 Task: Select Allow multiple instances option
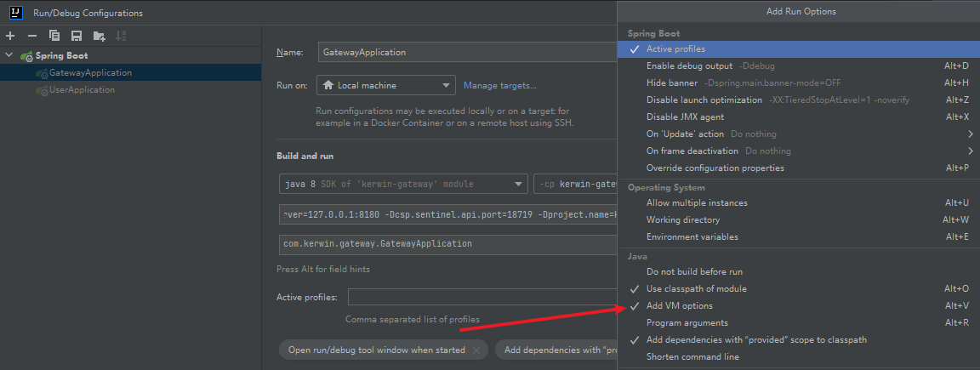point(798,203)
